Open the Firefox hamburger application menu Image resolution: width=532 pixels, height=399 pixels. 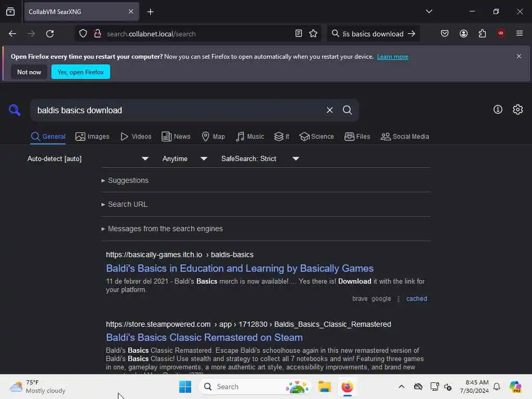point(519,33)
